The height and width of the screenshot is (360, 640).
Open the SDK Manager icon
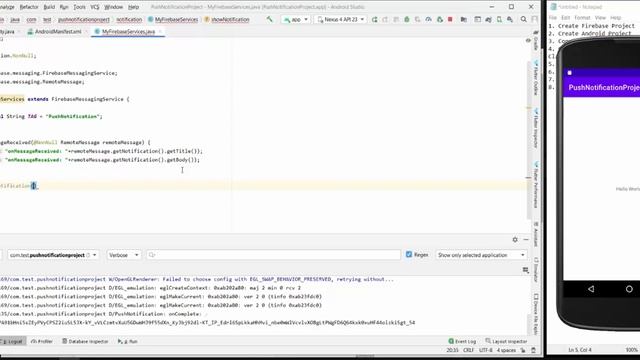(510, 19)
